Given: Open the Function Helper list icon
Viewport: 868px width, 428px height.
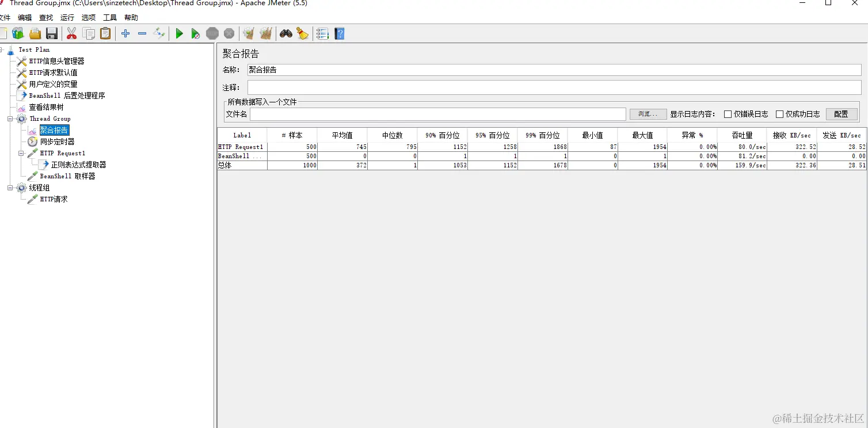Looking at the screenshot, I should coord(322,34).
